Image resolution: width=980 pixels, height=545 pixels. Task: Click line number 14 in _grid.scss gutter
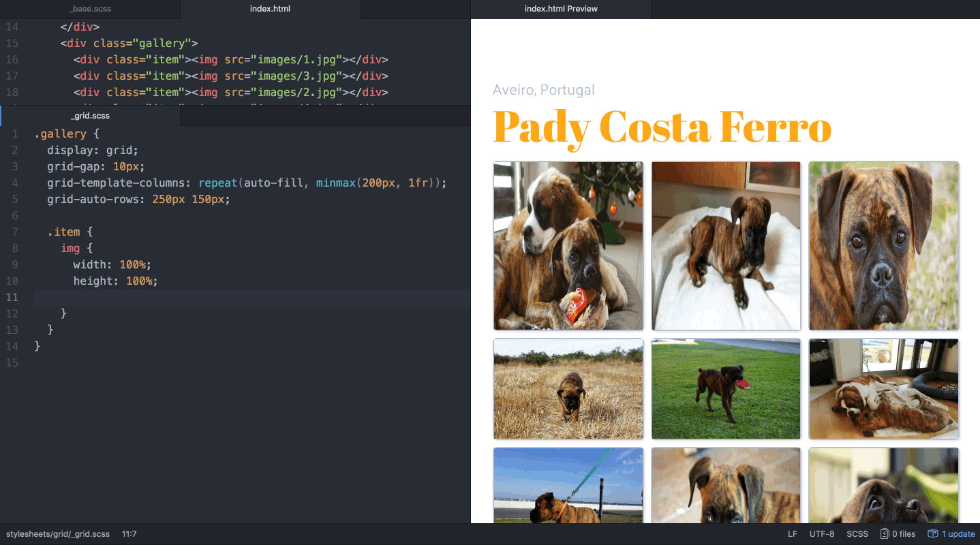pyautogui.click(x=12, y=346)
